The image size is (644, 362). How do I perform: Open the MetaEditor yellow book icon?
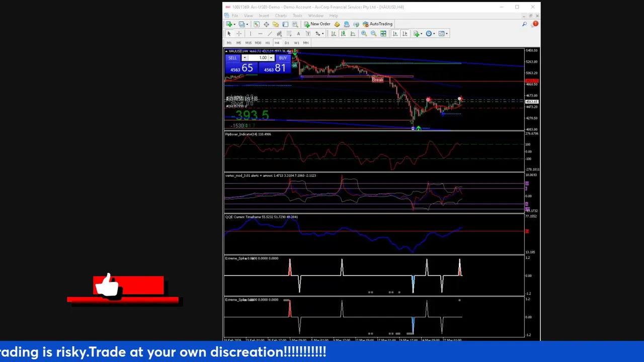coord(337,24)
